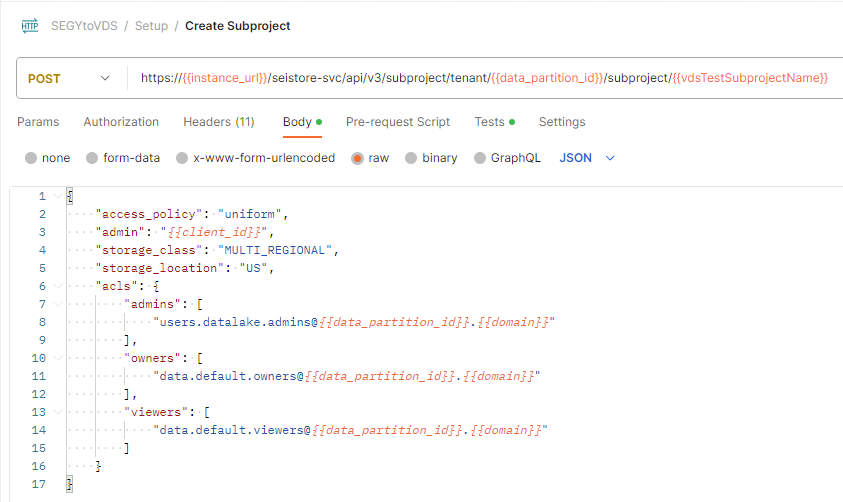The height and width of the screenshot is (502, 843).
Task: Select the form-data radio button
Action: coord(92,158)
